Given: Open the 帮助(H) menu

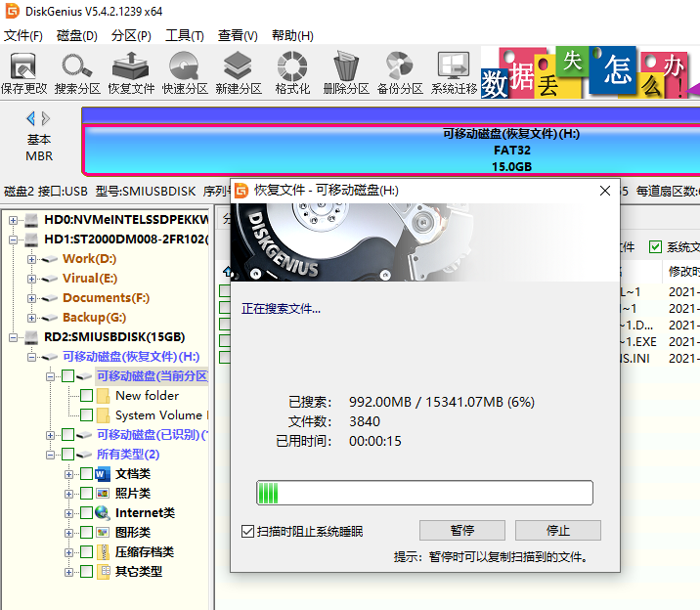Looking at the screenshot, I should tap(292, 36).
